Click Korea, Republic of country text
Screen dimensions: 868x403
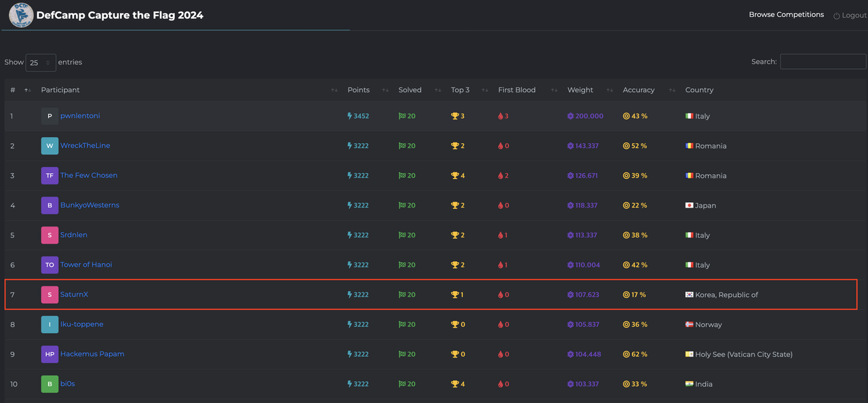click(727, 295)
